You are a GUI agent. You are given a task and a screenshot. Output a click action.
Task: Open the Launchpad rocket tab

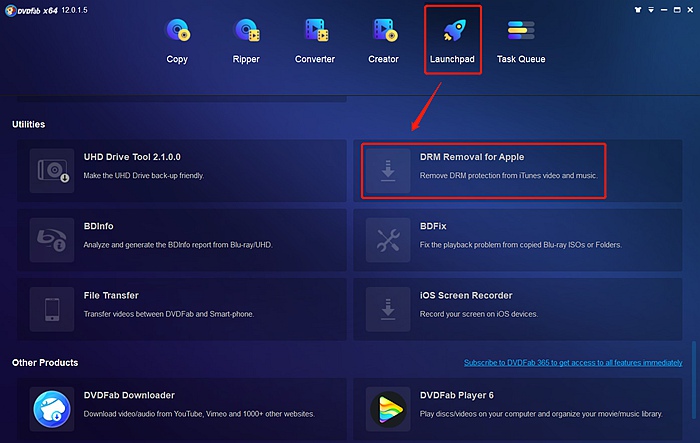click(x=453, y=40)
